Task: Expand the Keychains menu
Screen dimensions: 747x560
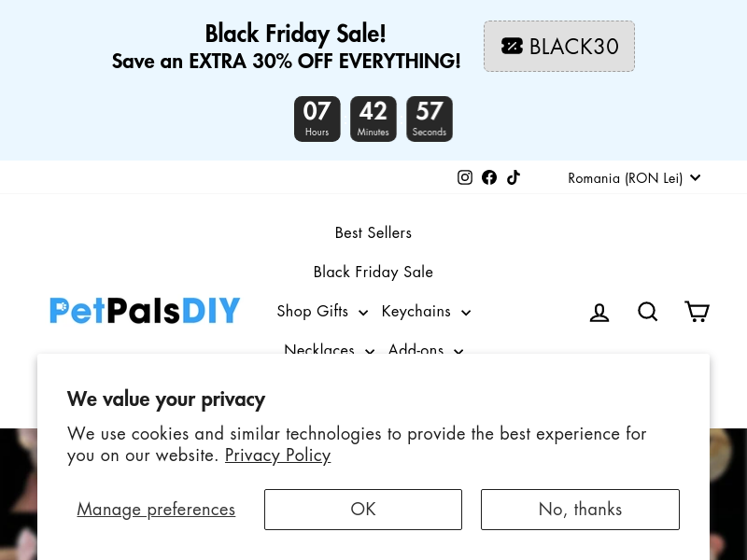Action: pyautogui.click(x=427, y=312)
